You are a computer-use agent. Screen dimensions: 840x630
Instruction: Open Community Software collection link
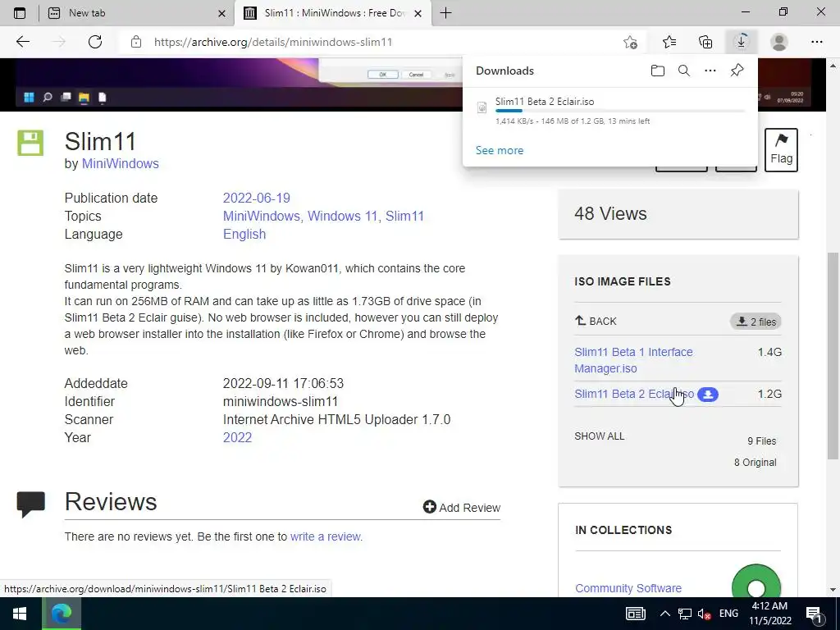(x=628, y=587)
